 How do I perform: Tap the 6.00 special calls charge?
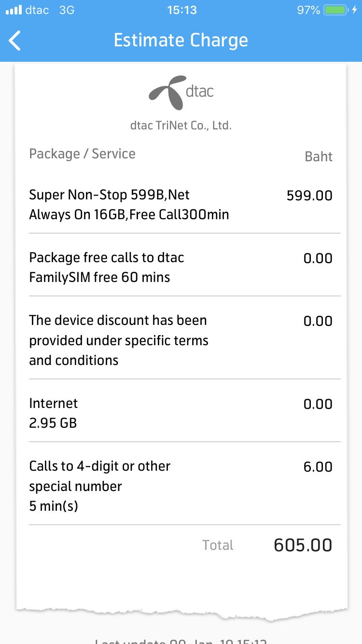318,467
